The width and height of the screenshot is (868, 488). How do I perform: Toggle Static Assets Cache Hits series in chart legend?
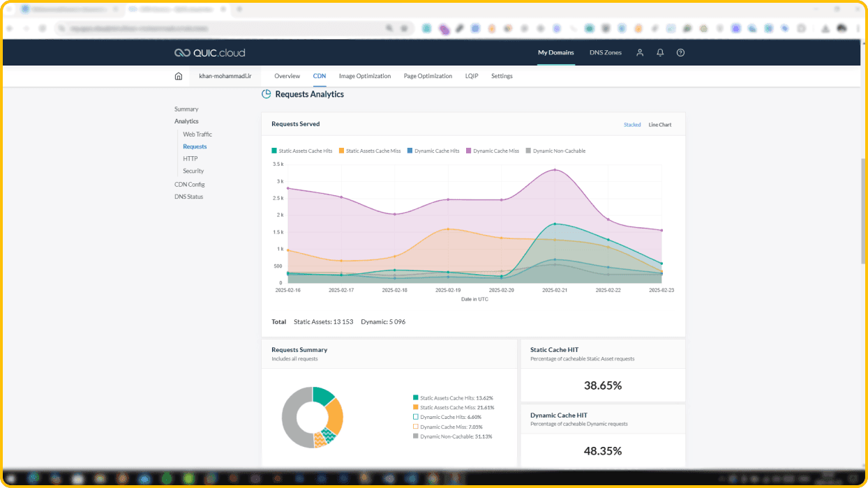302,151
